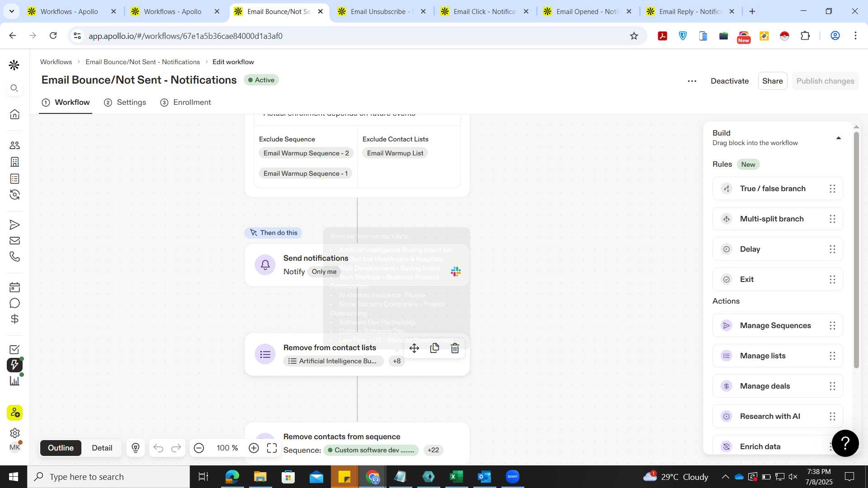Switch to Email Unsubscribe browser tab
Viewport: 868px width, 488px height.
[382, 11]
